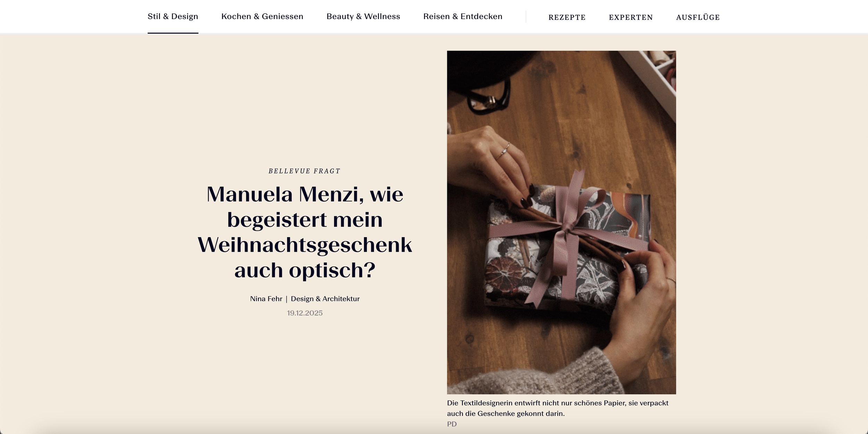Click the PD photo credit
Viewport: 868px width, 434px height.
(x=452, y=424)
